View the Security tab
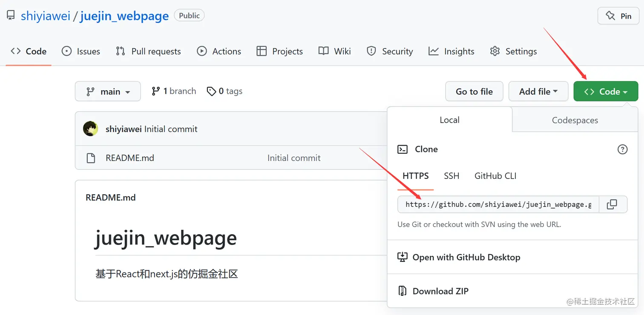Screen dimensions: 644x315 [390, 52]
